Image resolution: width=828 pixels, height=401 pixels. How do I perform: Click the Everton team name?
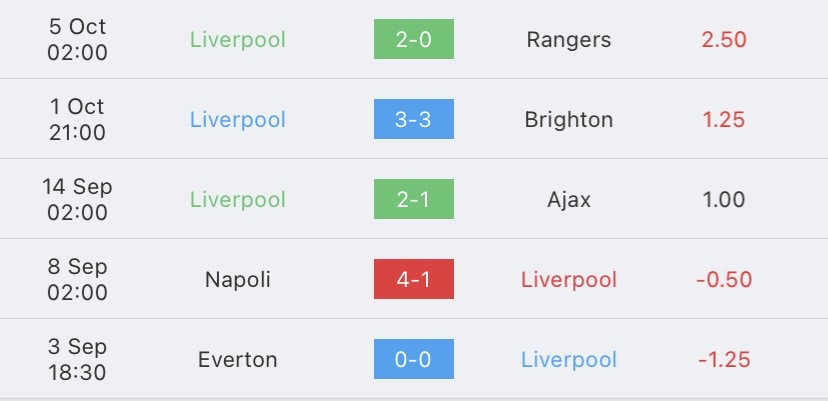pos(238,360)
